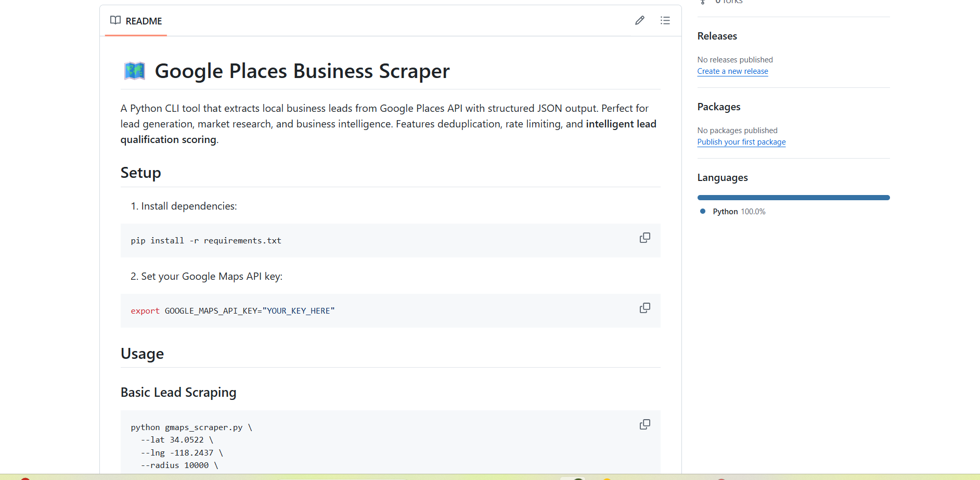This screenshot has height=480, width=980.
Task: Click the Python 100.0% language entry
Action: (739, 212)
